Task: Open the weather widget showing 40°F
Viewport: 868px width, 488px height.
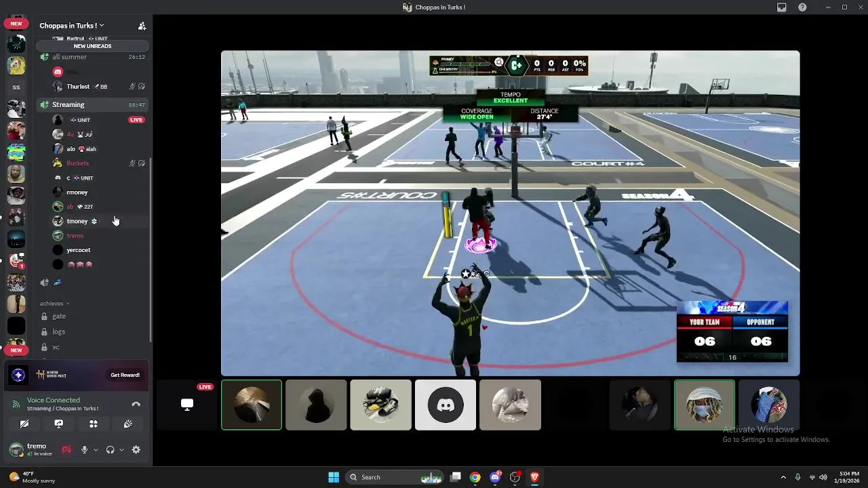Action: (33, 477)
